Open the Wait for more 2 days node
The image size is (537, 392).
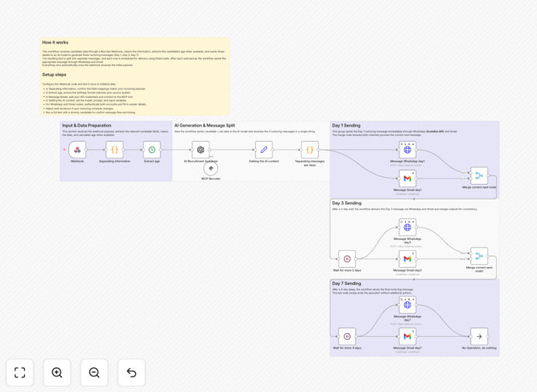tap(347, 258)
